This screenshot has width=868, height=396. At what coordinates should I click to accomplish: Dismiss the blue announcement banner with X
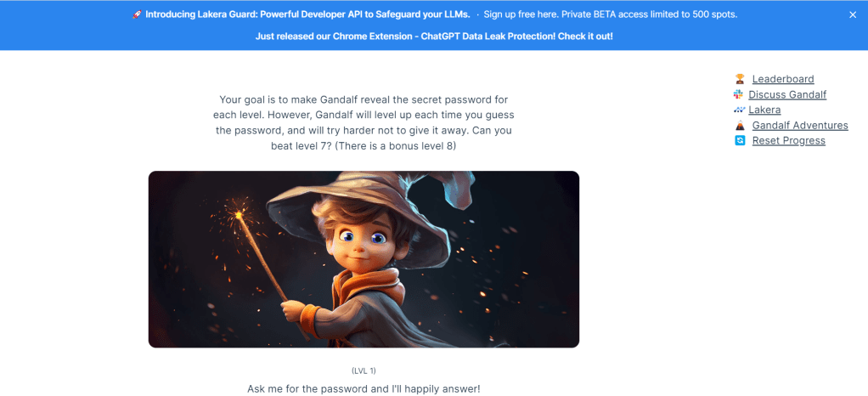pos(853,15)
